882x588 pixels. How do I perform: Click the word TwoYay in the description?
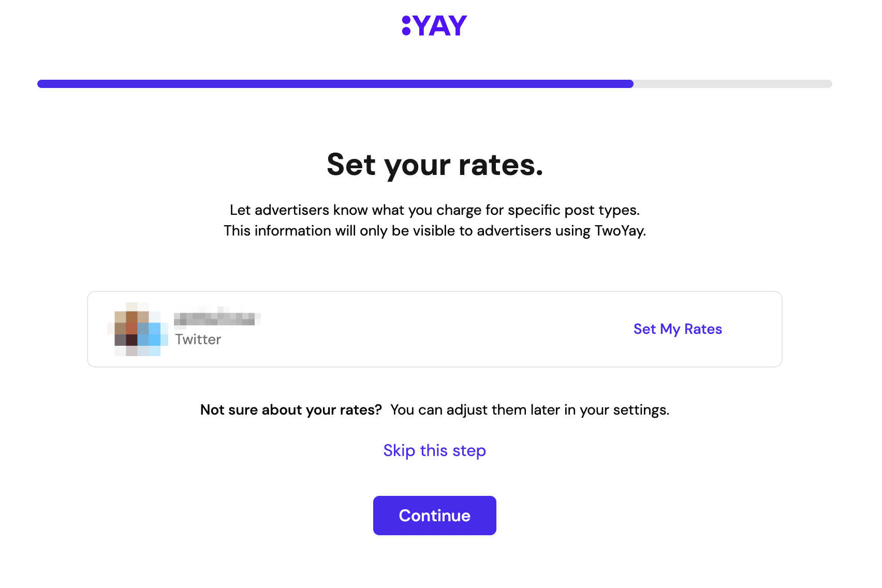point(620,231)
